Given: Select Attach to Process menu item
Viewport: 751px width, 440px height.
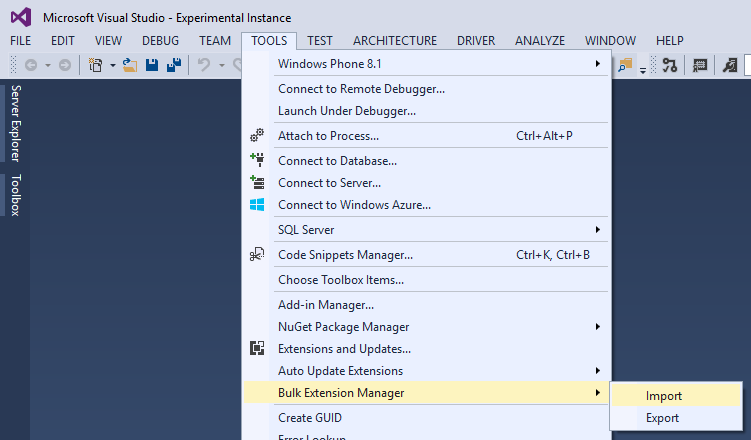Looking at the screenshot, I should pos(426,135).
